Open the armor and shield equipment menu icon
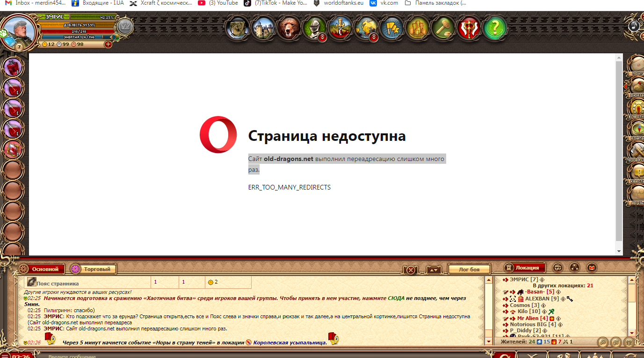Image resolution: width=644 pixels, height=358 pixels. pos(238,29)
